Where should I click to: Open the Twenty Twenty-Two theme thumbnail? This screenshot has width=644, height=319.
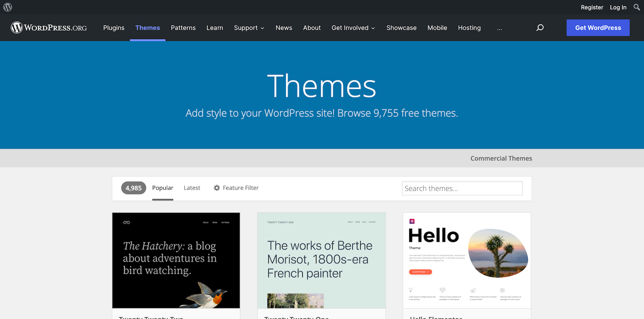[x=176, y=260]
